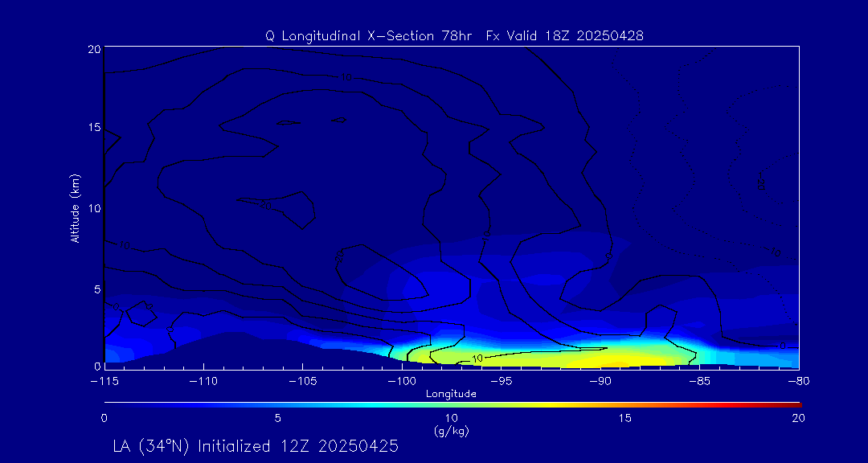
Task: Click the -100 longitude tick label
Action: 402,382
